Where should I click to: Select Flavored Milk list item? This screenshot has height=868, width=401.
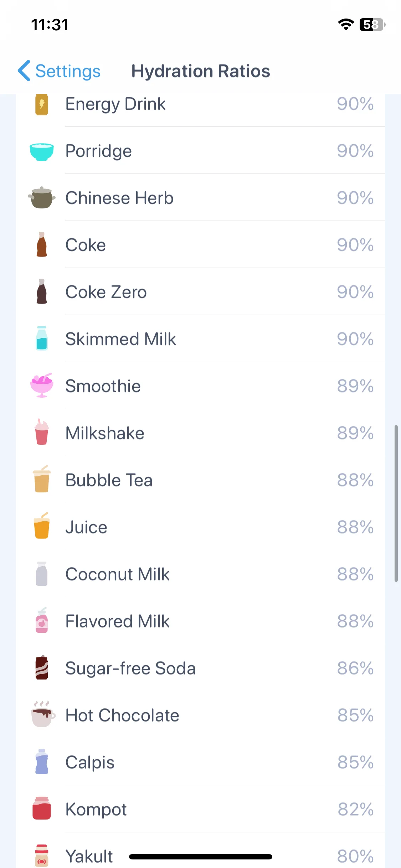200,621
